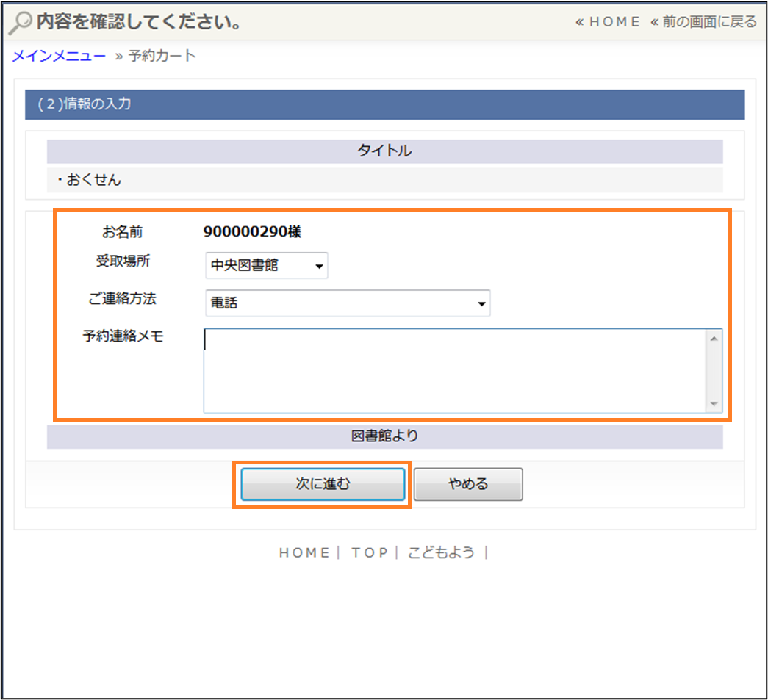Click 予約カート breadcrumb text
The height and width of the screenshot is (700, 768).
162,56
